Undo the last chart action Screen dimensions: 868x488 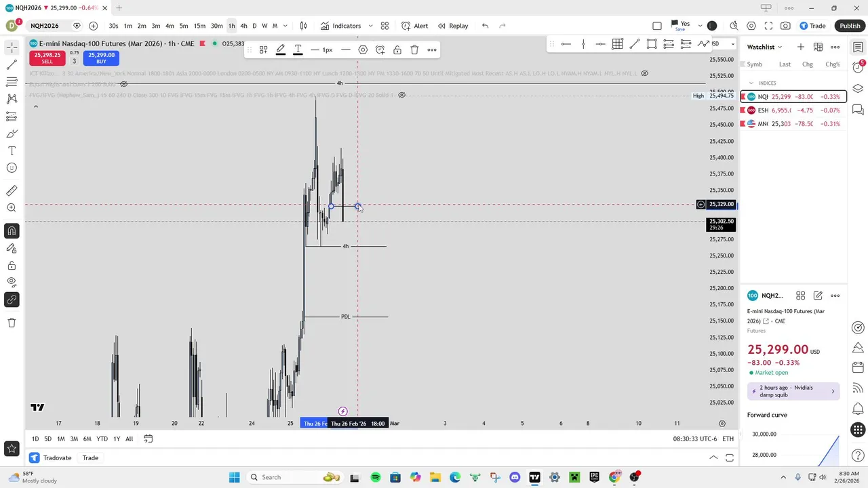pyautogui.click(x=485, y=26)
